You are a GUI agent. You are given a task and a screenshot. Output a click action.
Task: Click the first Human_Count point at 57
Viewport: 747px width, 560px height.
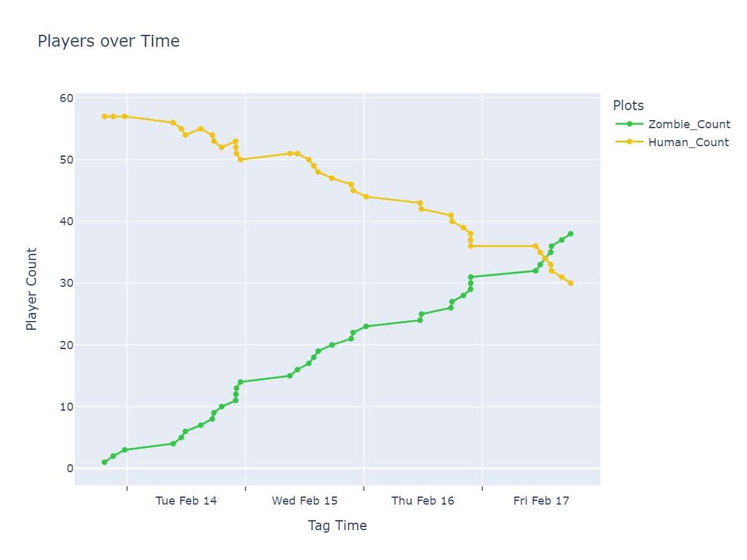(104, 116)
